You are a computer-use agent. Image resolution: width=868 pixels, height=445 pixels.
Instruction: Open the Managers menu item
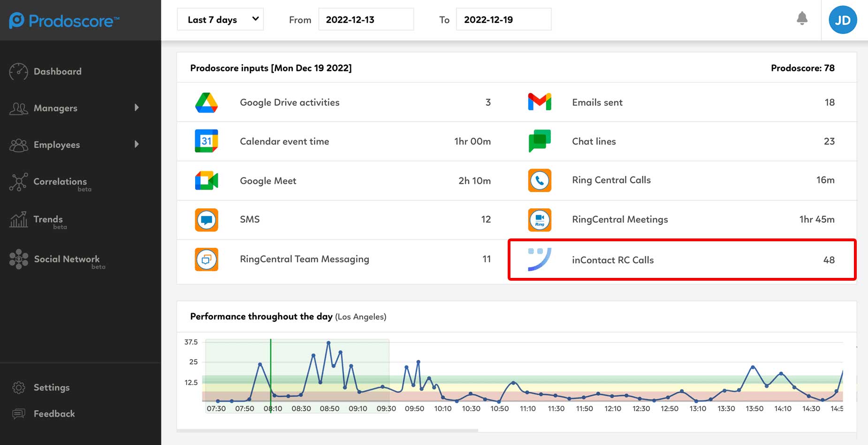tap(55, 108)
